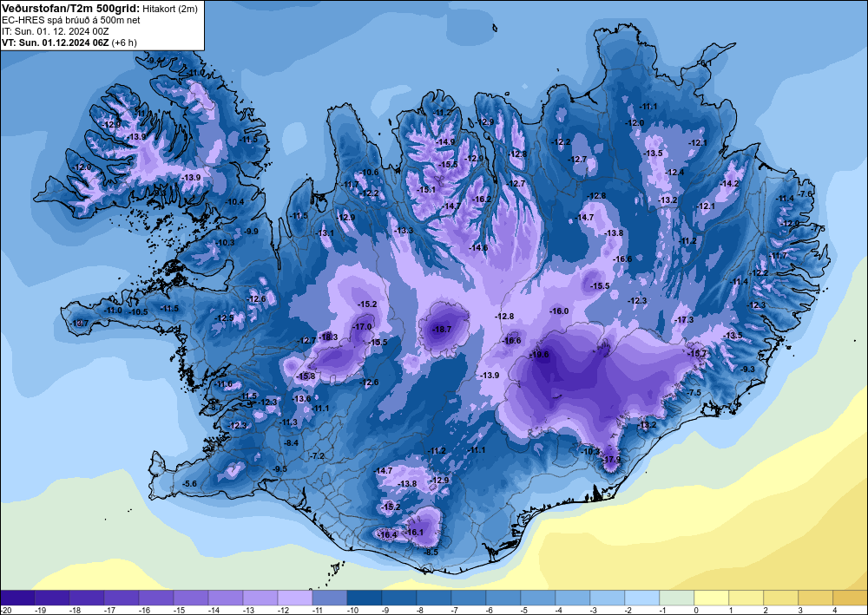This screenshot has height=615, width=868.
Task: Click the -16.1 temperature label
Action: click(x=414, y=532)
